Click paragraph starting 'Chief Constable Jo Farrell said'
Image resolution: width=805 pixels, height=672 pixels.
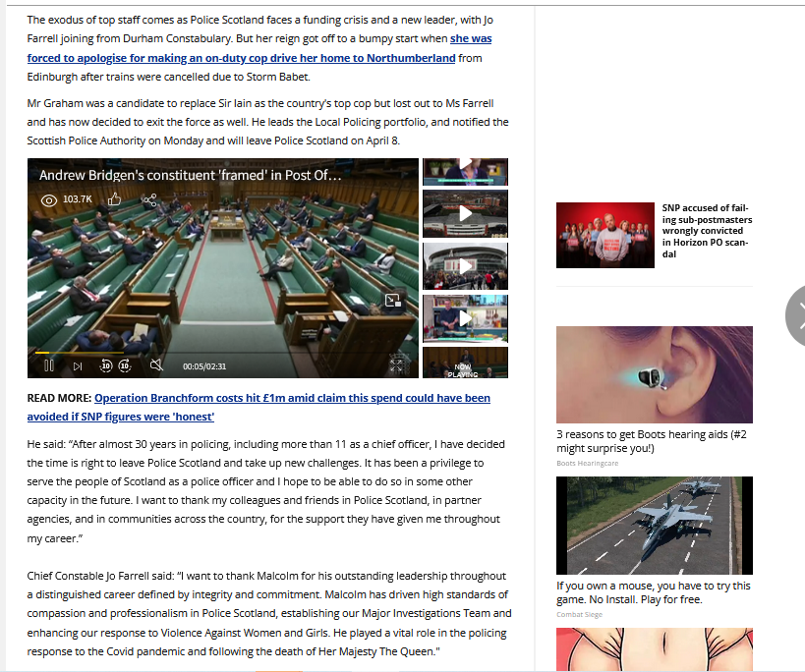click(269, 613)
